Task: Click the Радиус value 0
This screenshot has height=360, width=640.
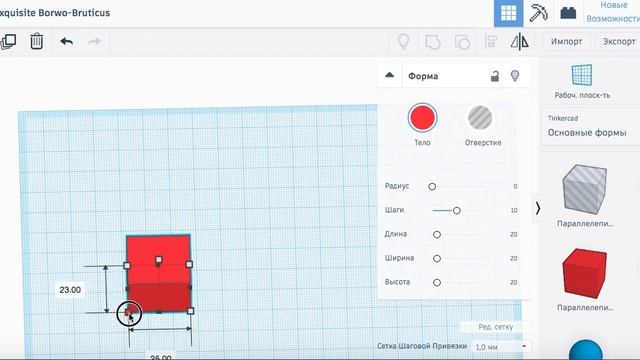Action: (x=515, y=187)
